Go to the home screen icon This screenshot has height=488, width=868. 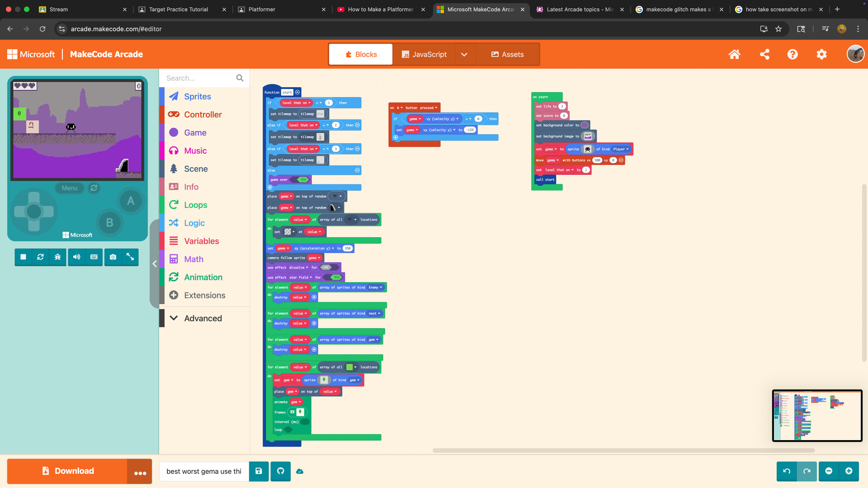(x=734, y=54)
